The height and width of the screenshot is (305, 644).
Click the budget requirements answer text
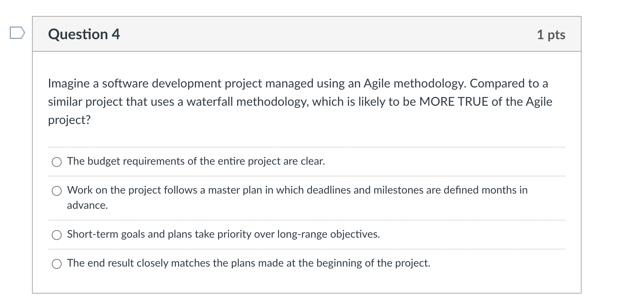[196, 161]
